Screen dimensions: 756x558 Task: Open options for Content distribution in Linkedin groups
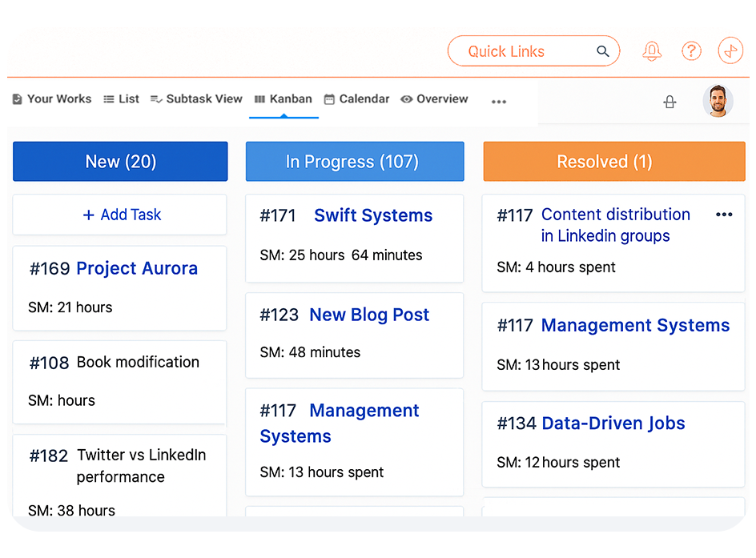pyautogui.click(x=724, y=214)
